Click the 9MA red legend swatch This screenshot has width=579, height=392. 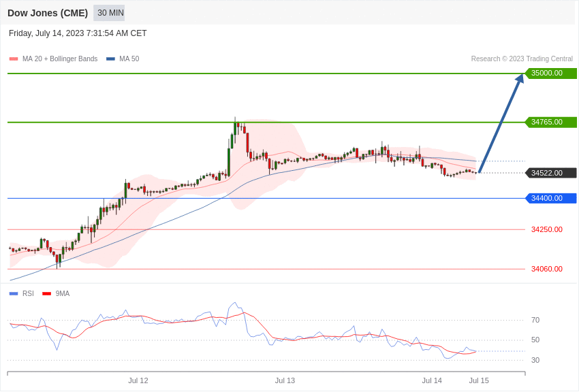click(47, 294)
